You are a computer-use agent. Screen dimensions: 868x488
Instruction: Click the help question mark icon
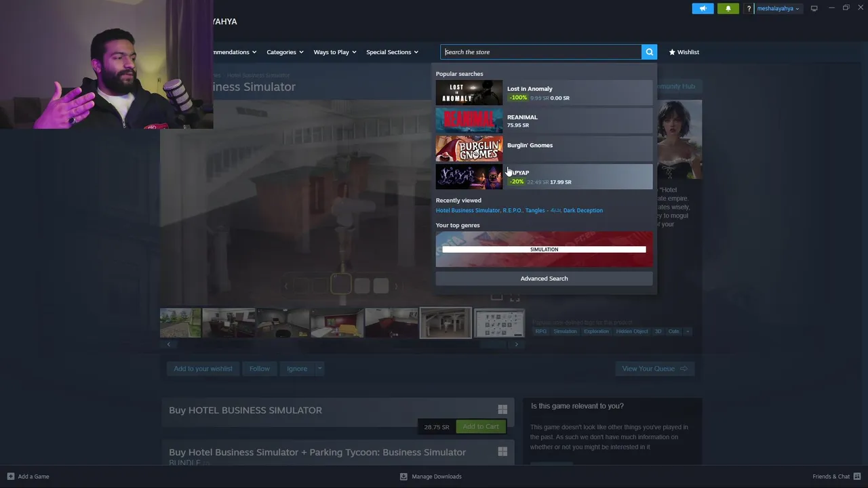tap(749, 8)
